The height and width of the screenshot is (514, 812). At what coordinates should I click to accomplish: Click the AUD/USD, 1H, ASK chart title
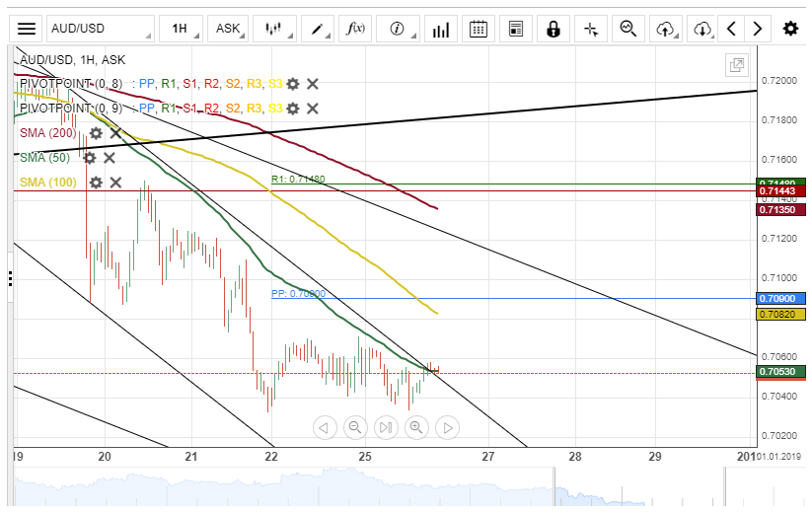(x=72, y=60)
